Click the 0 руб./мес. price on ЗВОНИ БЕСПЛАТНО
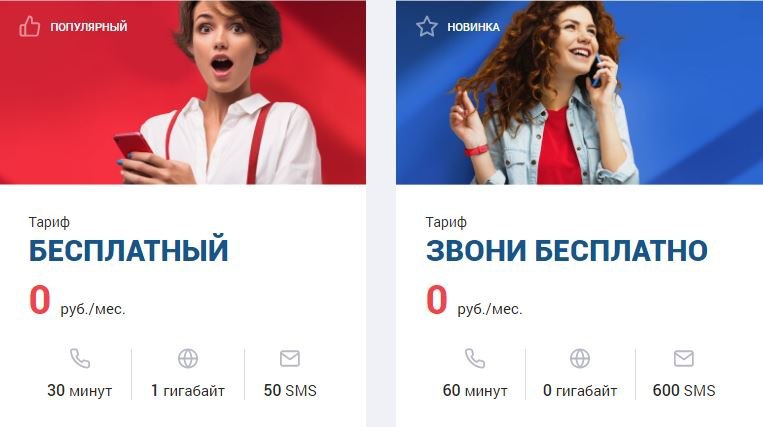 [x=474, y=302]
